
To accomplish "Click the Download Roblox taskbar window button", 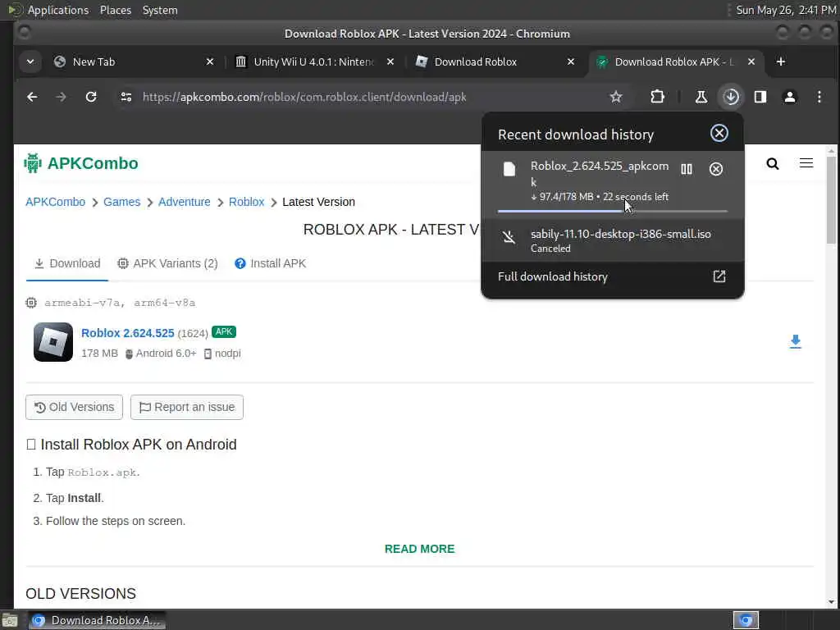I will 97,620.
